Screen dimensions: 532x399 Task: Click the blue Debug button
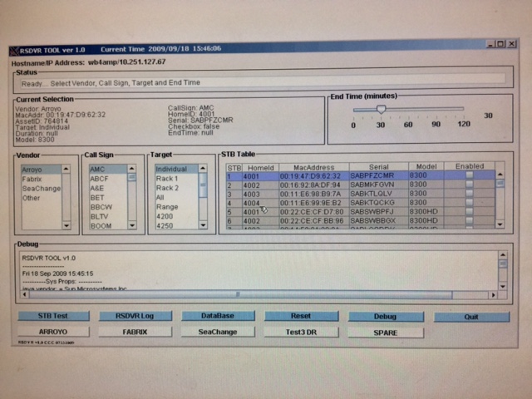(x=386, y=317)
